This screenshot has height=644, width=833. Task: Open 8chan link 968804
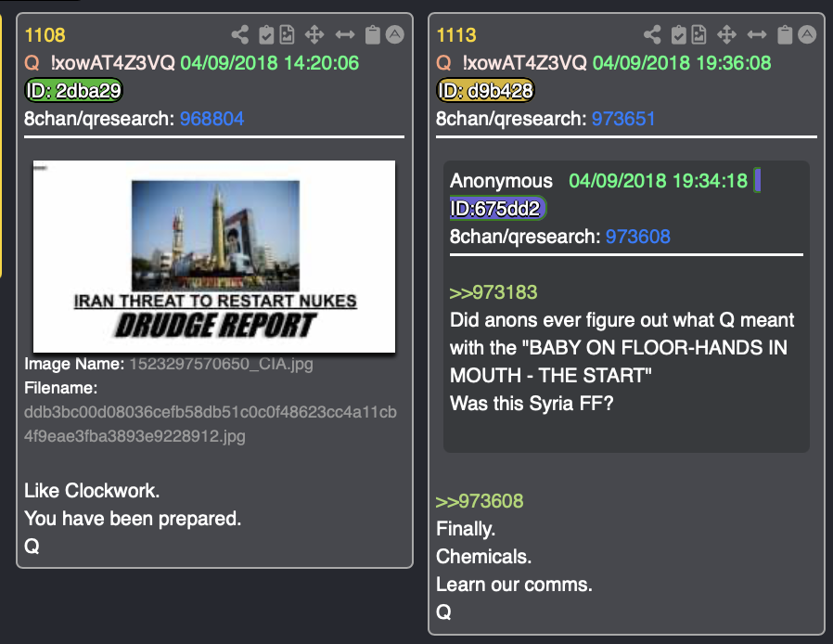coord(212,119)
